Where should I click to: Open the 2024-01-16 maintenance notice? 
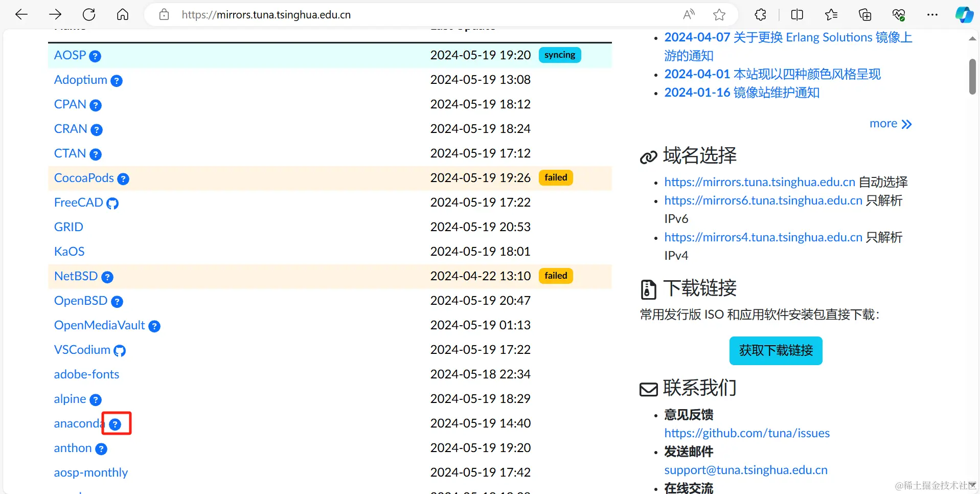click(742, 93)
